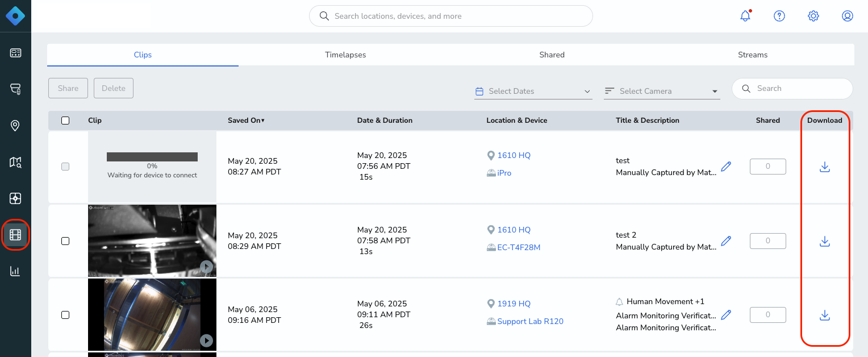
Task: Open the settings gear icon
Action: 813,16
